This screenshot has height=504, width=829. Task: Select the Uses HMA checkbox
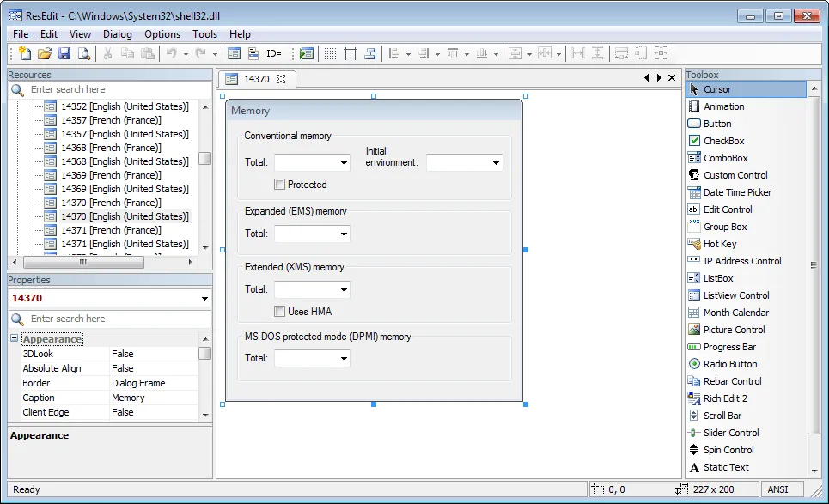click(x=279, y=311)
